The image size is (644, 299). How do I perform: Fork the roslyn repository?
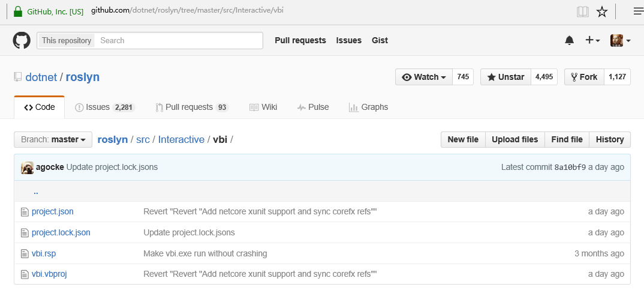[x=583, y=77]
